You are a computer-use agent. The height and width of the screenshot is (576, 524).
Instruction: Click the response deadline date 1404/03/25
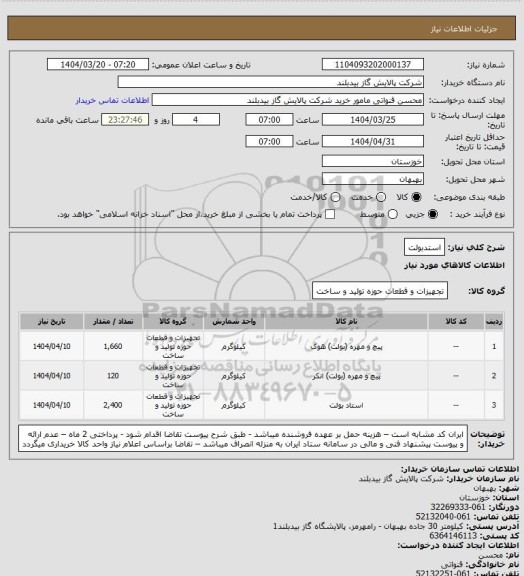point(373,120)
